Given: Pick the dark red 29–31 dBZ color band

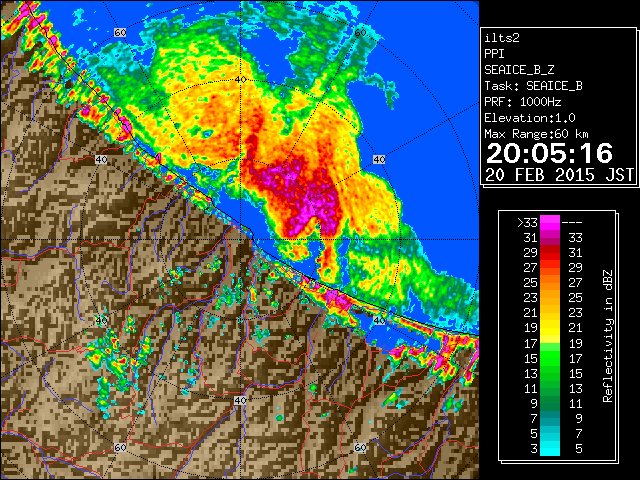Looking at the screenshot, I should click(x=550, y=253).
